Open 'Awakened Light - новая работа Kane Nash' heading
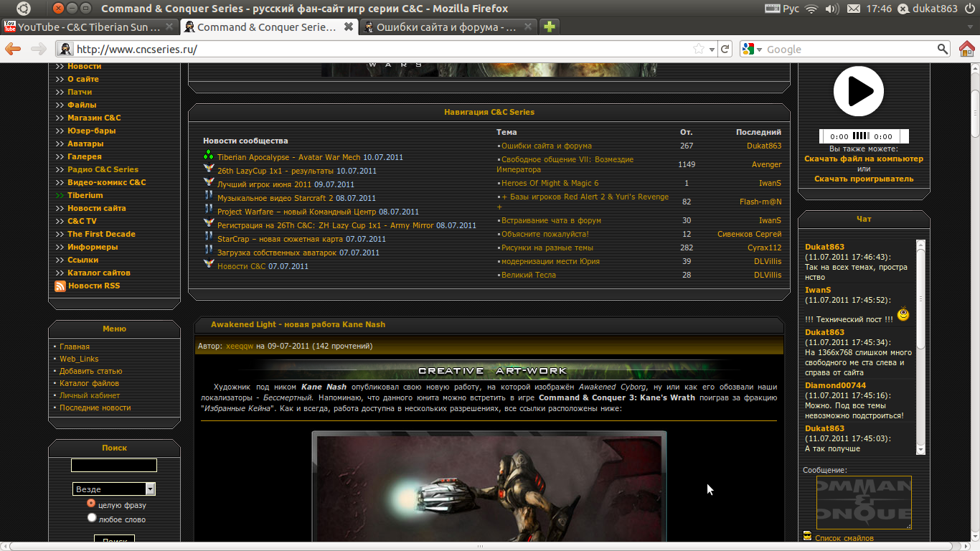This screenshot has width=980, height=551. [298, 325]
